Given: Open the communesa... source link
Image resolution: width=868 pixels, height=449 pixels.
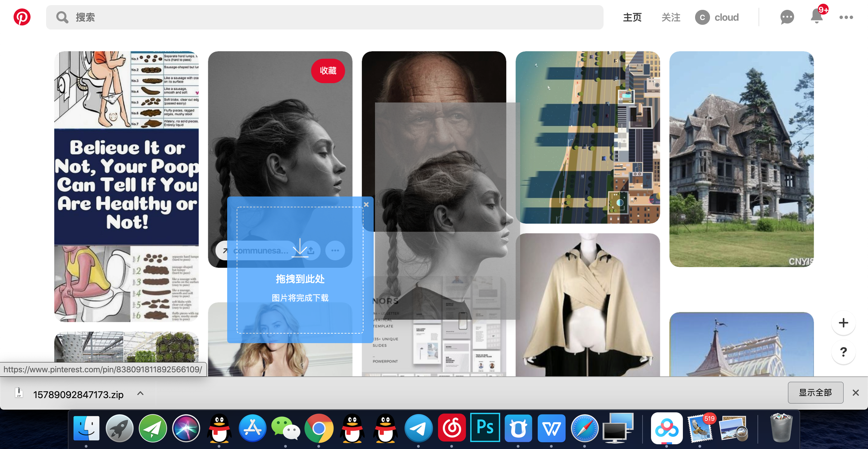Looking at the screenshot, I should pyautogui.click(x=256, y=250).
